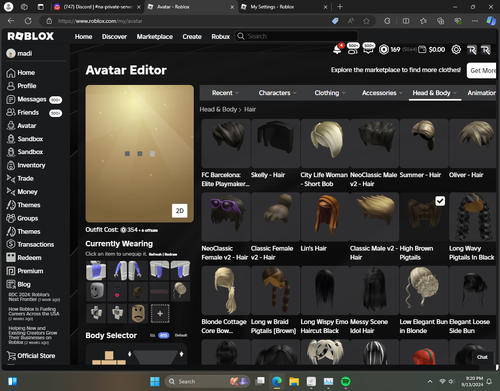The image size is (500, 391).
Task: Open Create in top navigation
Action: [x=192, y=36]
